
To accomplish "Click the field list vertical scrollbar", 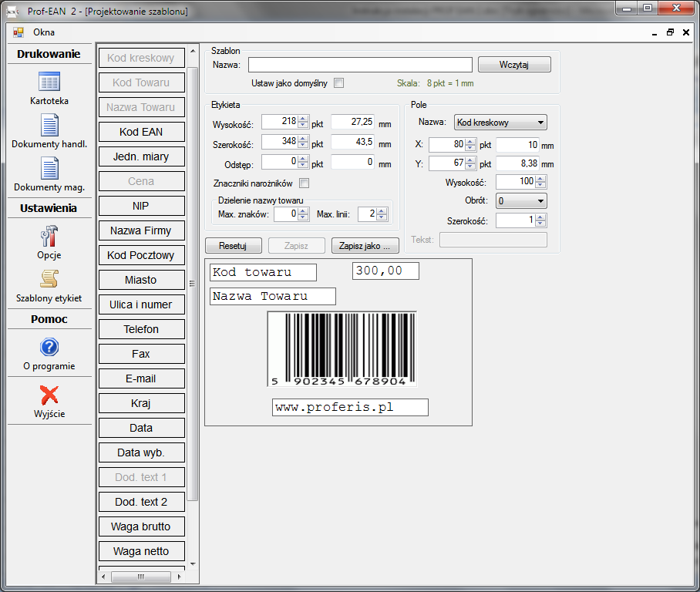I will [193, 283].
